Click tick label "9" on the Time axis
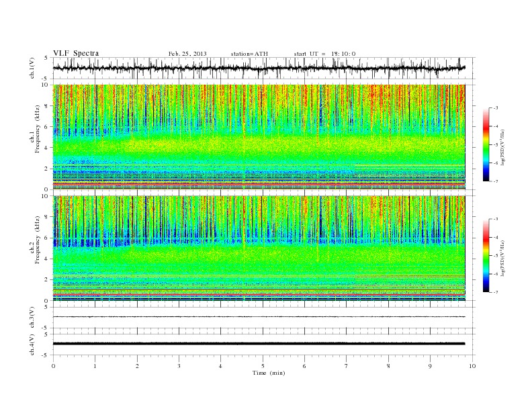532x411 pixels. tap(430, 366)
